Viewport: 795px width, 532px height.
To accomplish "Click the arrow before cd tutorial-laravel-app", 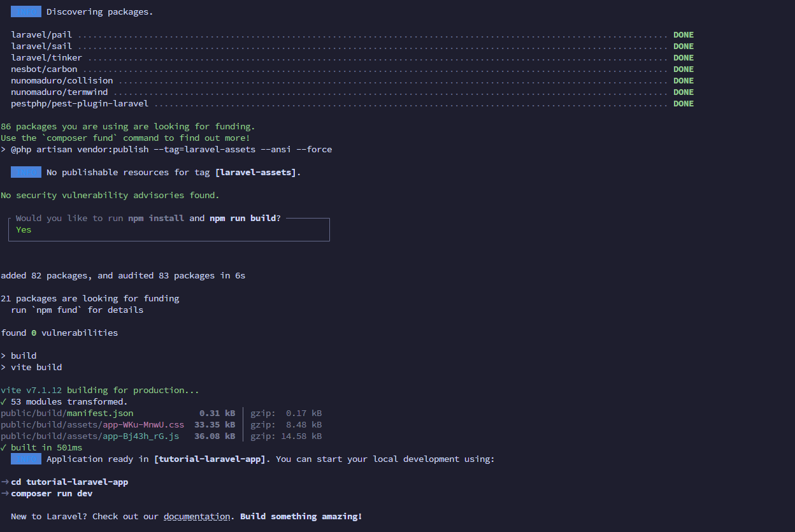I will pos(4,482).
